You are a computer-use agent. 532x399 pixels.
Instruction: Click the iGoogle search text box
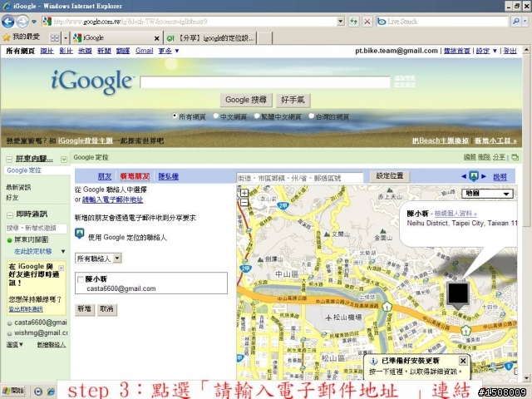point(265,82)
